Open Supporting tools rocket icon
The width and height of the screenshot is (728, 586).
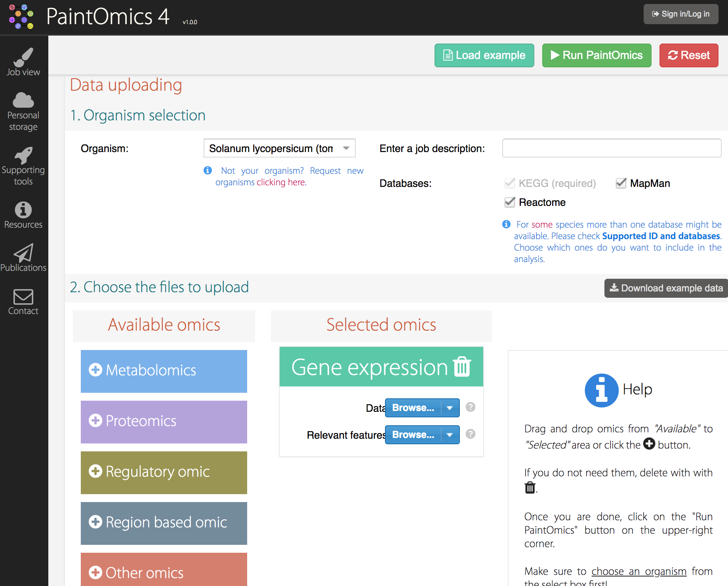pos(23,166)
